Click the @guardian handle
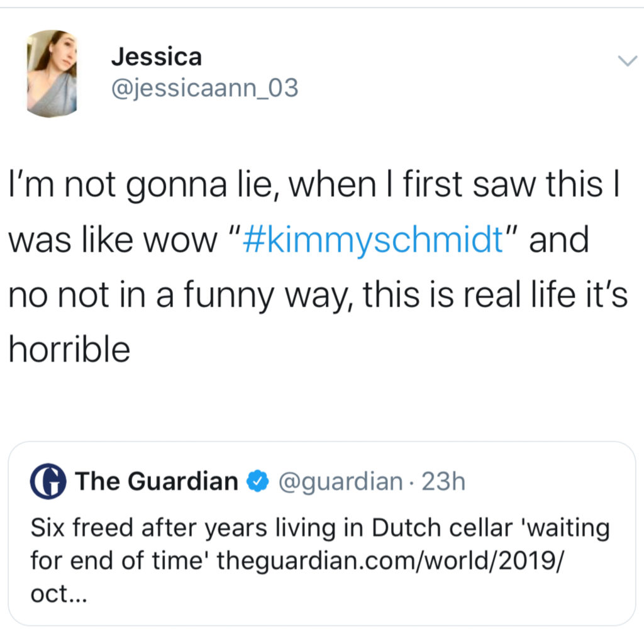 (340, 480)
